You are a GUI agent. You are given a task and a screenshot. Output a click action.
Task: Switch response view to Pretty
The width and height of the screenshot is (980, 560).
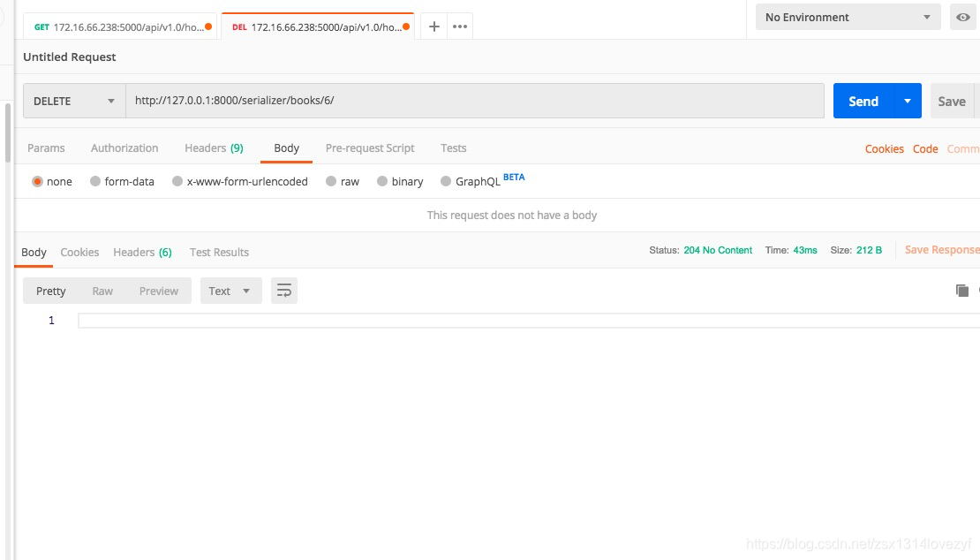tap(50, 291)
